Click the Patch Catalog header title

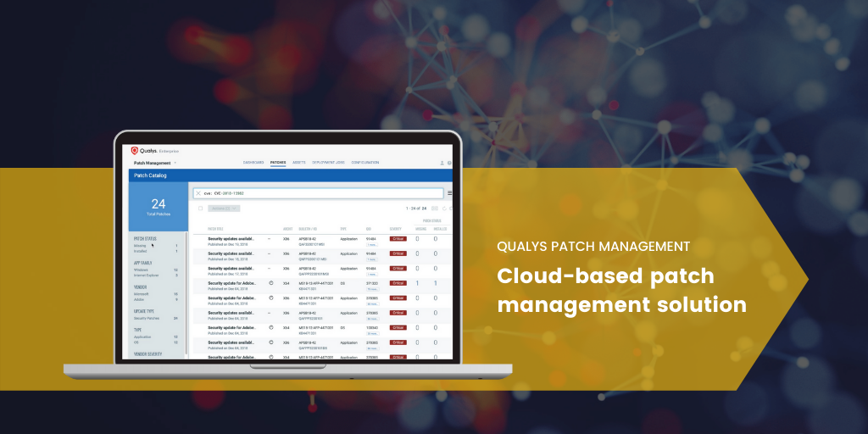[x=149, y=175]
